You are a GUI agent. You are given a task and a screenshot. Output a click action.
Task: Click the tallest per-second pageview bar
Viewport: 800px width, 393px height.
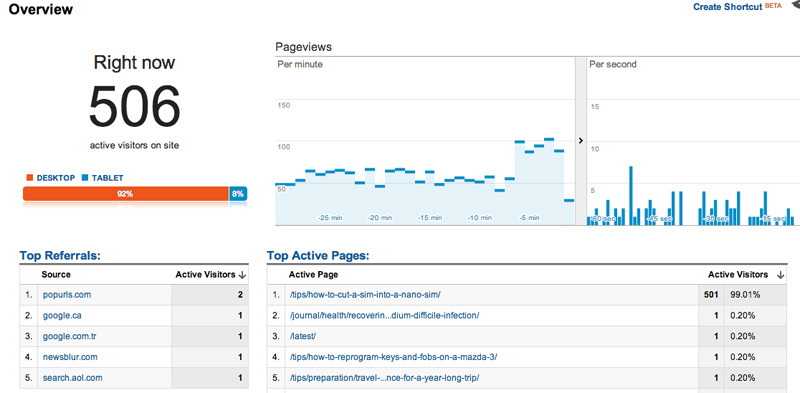click(631, 195)
